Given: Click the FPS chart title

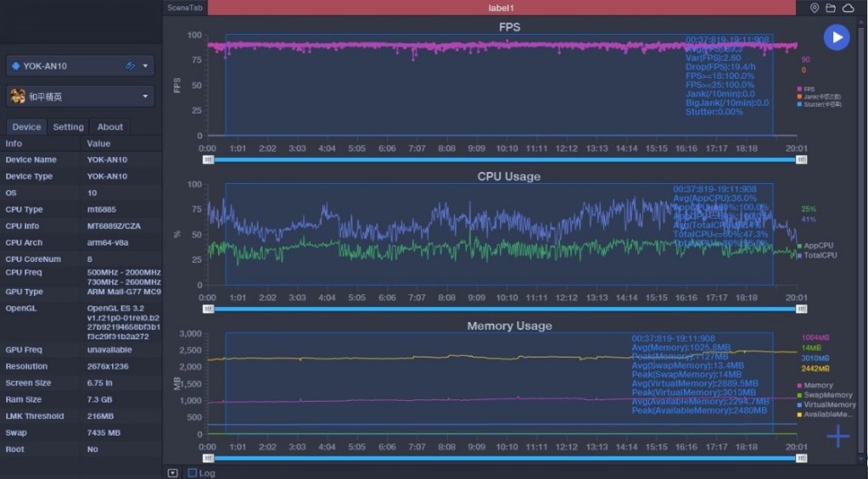Looking at the screenshot, I should [510, 27].
